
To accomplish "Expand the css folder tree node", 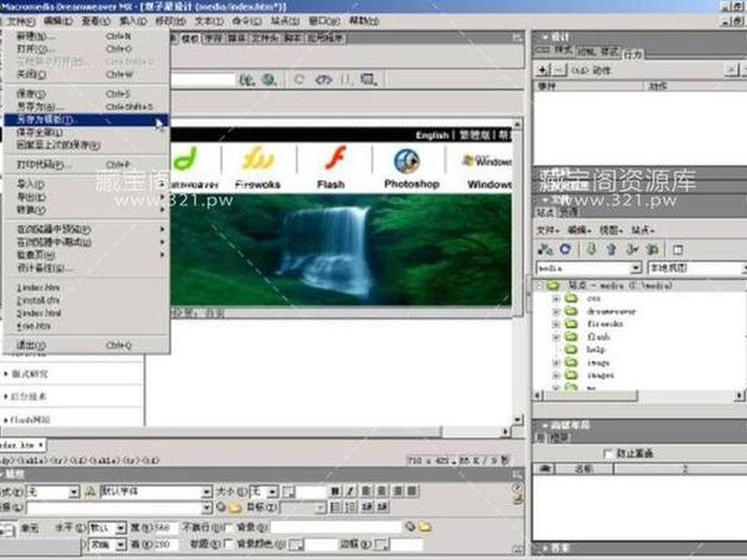I will [556, 299].
